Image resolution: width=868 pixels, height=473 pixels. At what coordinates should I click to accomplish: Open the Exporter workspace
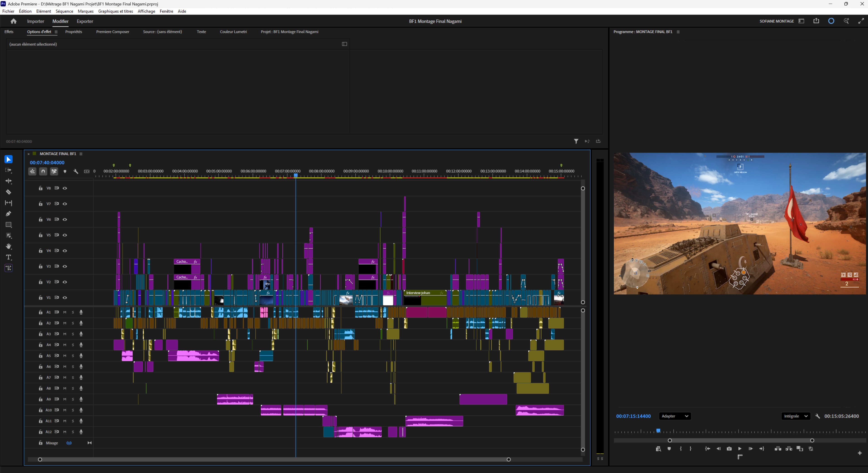tap(85, 21)
